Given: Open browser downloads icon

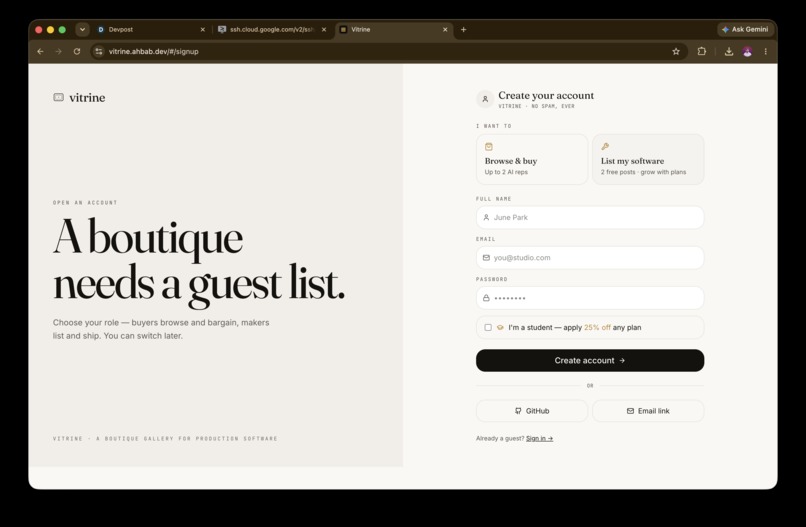Looking at the screenshot, I should tap(729, 51).
